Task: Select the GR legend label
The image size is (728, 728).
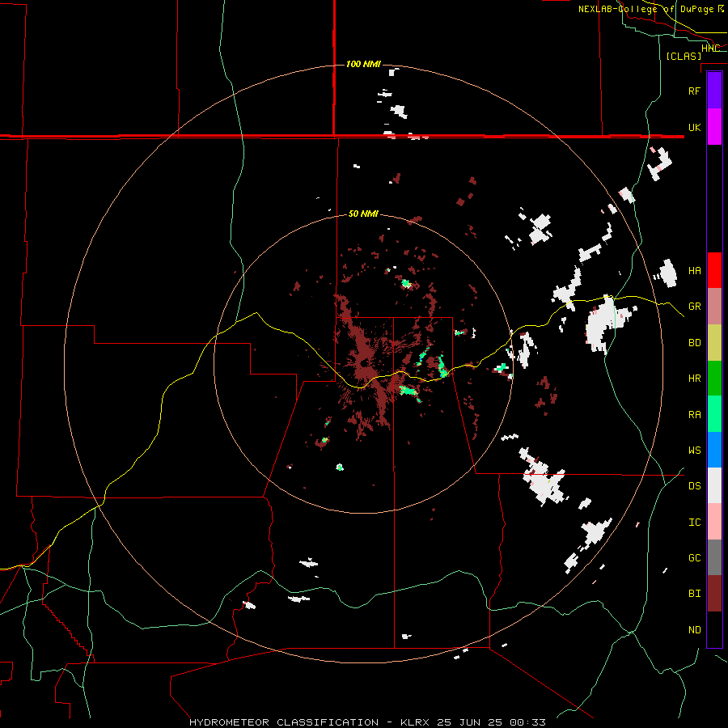Action: 694,307
